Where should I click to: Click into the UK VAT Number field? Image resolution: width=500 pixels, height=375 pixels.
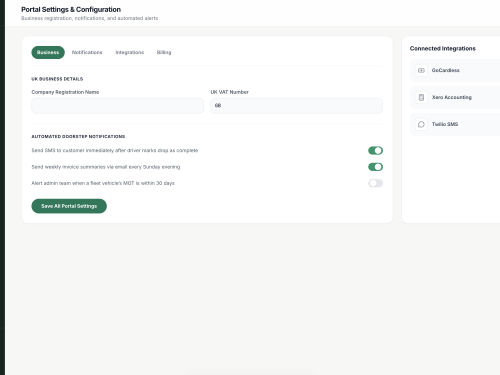[296, 106]
